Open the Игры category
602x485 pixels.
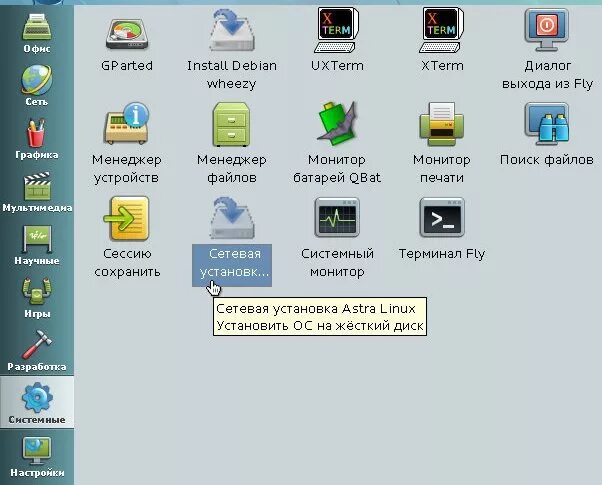click(37, 298)
